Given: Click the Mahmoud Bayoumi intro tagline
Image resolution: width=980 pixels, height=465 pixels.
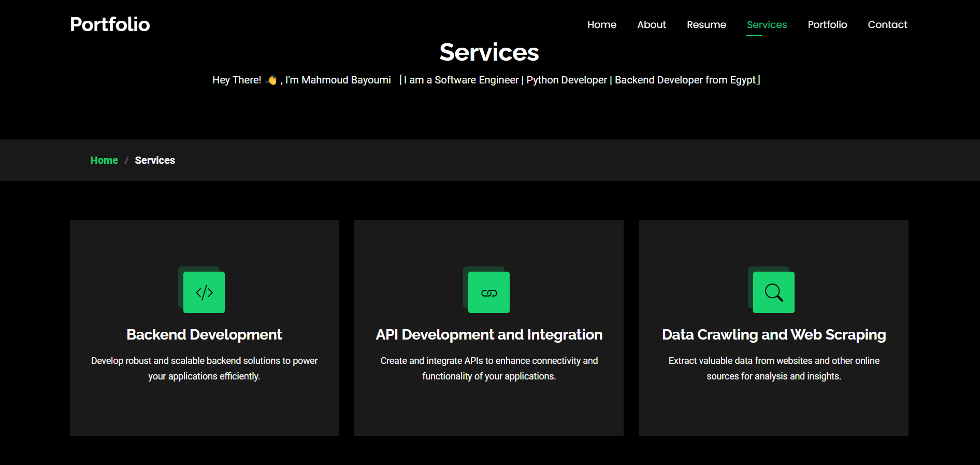Looking at the screenshot, I should click(486, 80).
